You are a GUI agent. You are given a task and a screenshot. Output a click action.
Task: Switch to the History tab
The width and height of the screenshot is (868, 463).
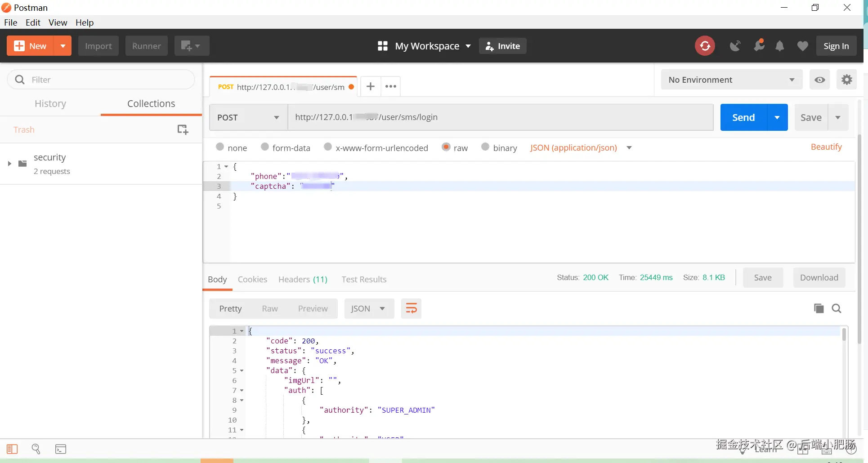click(50, 104)
